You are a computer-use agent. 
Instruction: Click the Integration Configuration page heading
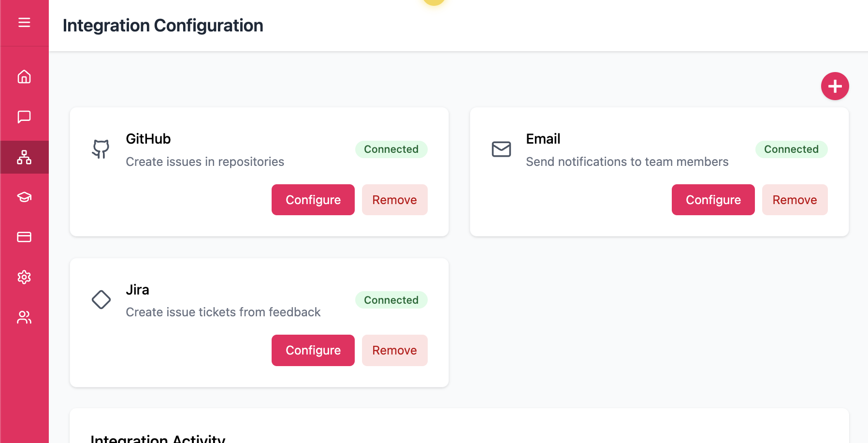[163, 26]
